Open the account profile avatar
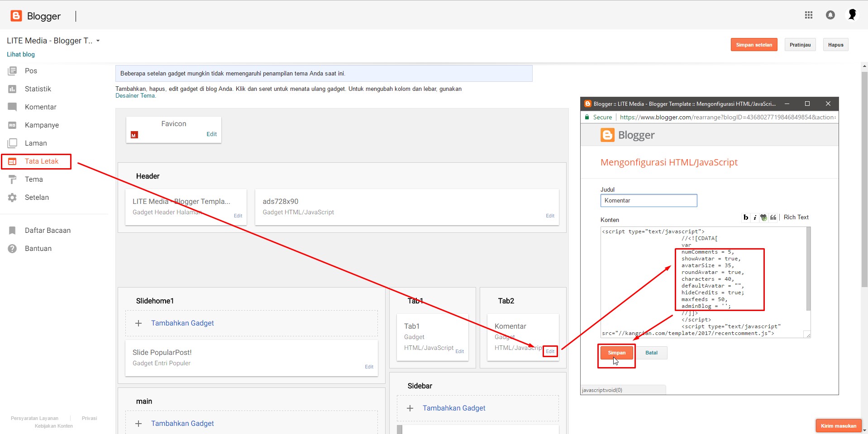This screenshot has height=434, width=868. coord(852,15)
